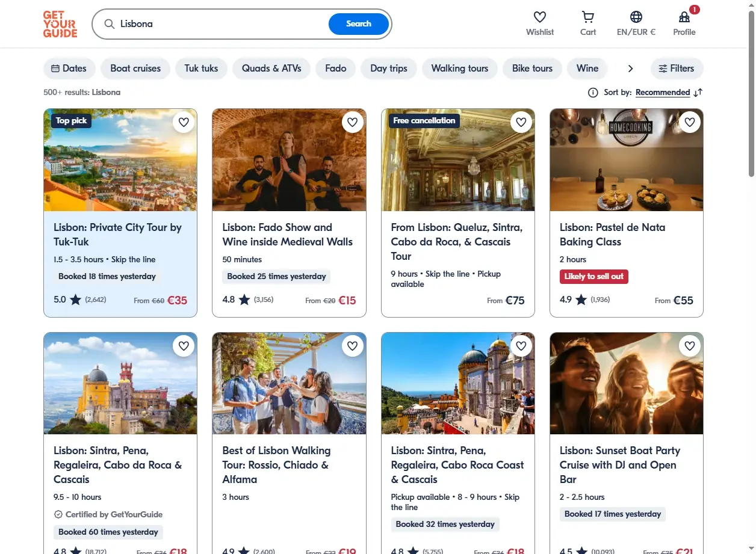This screenshot has width=756, height=554.
Task: Open the Wishlist heart icon in the header
Action: click(x=540, y=17)
